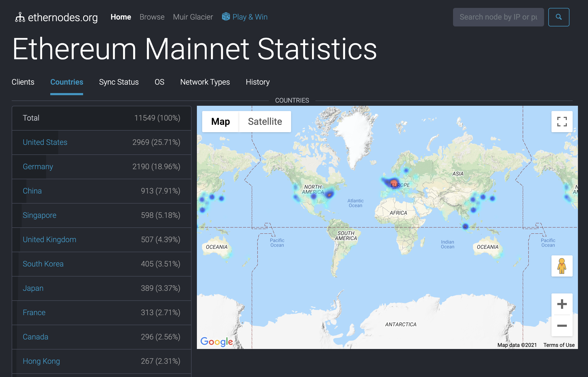Viewport: 588px width, 377px height.
Task: Open the Browse nav item
Action: point(152,17)
